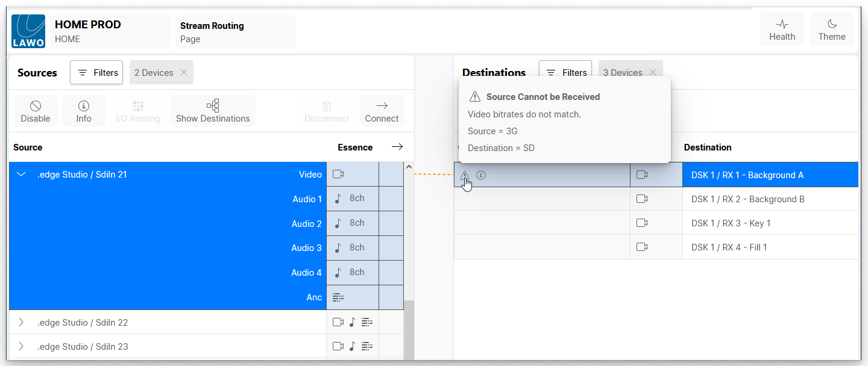Click the warning triangle on Background A row
868x366 pixels.
pos(465,175)
